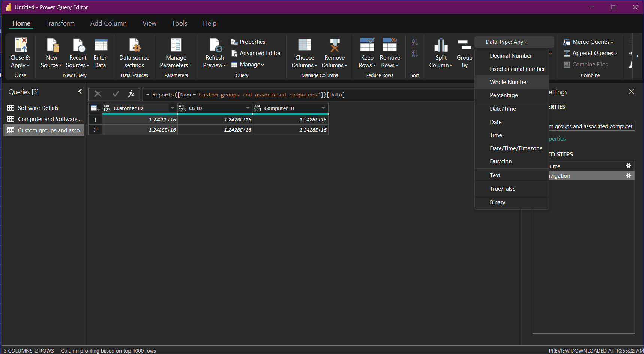Select Whole Number data type
This screenshot has width=644, height=354.
point(512,82)
